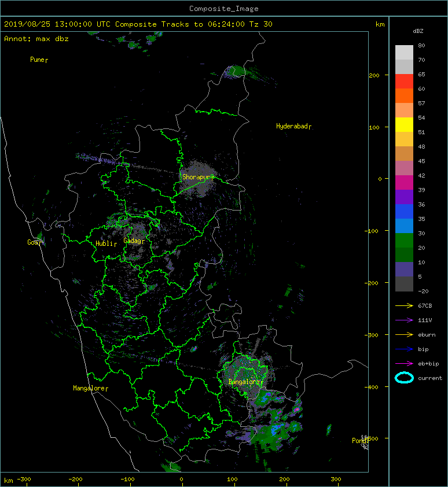Image resolution: width=448 pixels, height=487 pixels.
Task: Pick the dark orange 60 dBZ swatch
Action: 404,95
